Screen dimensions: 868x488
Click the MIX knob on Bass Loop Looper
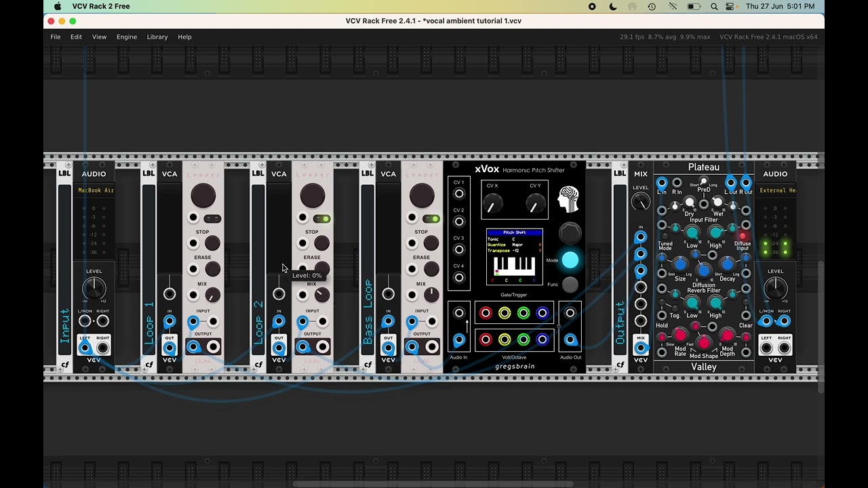(431, 295)
